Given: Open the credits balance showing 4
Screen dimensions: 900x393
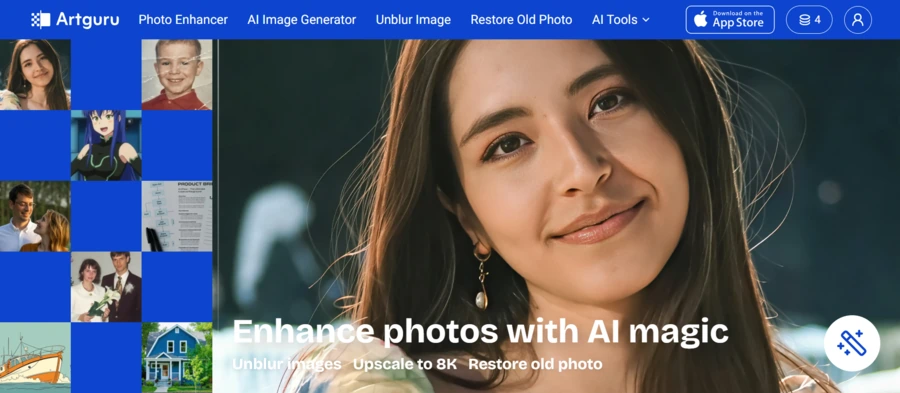Looking at the screenshot, I should click(809, 20).
